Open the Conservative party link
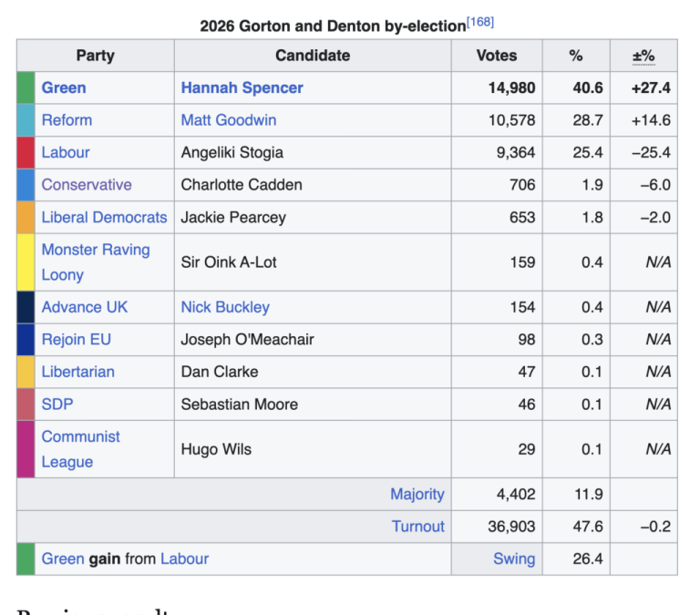Viewport: 700px width, 615px height. tap(87, 185)
